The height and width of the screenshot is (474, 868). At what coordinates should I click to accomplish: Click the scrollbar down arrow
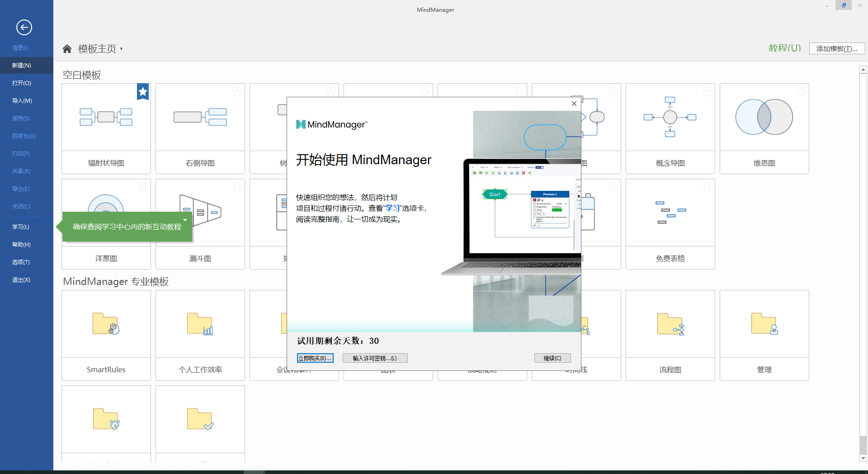click(863, 458)
